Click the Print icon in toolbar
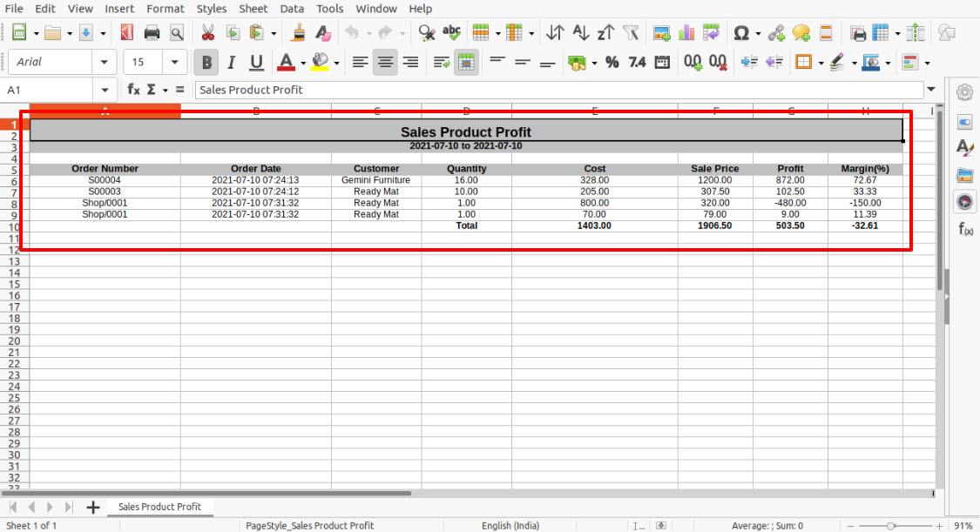 (x=152, y=33)
